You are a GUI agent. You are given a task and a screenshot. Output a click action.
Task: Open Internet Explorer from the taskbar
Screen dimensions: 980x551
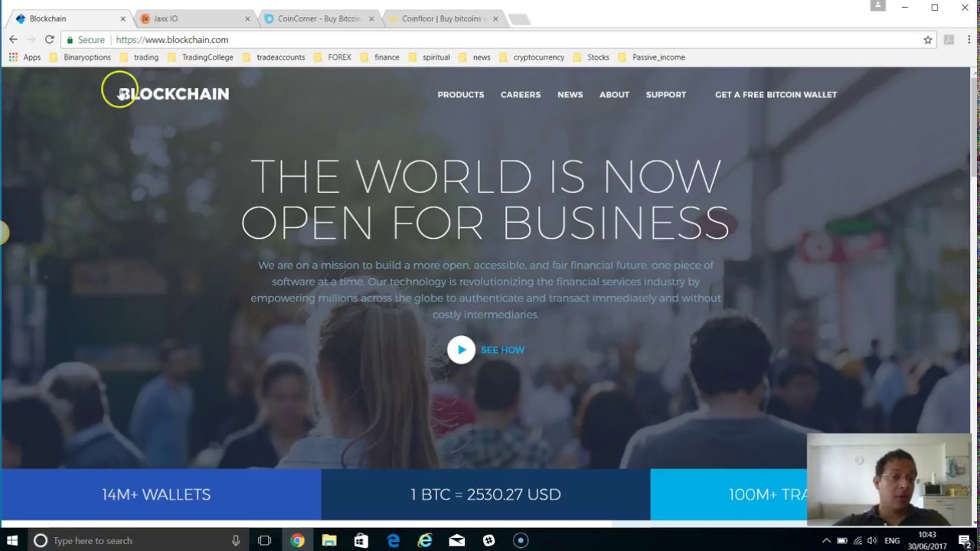point(425,540)
